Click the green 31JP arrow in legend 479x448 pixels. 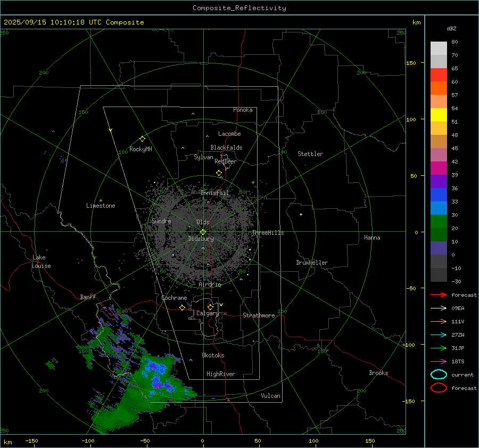439,348
